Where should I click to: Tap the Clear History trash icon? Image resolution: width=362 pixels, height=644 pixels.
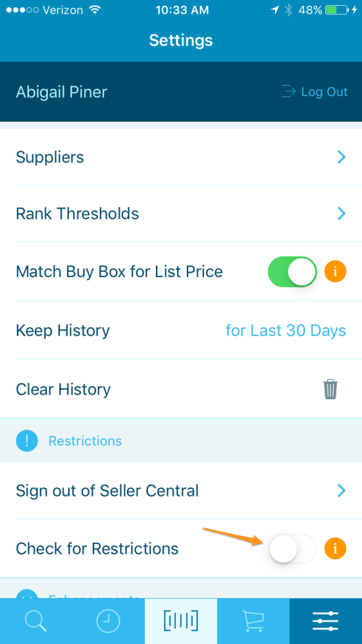click(330, 389)
